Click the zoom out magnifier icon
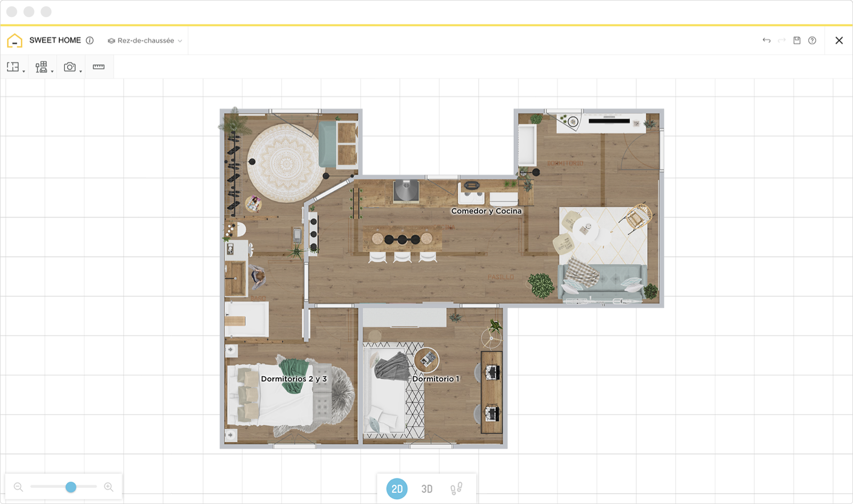853x504 pixels. [19, 487]
